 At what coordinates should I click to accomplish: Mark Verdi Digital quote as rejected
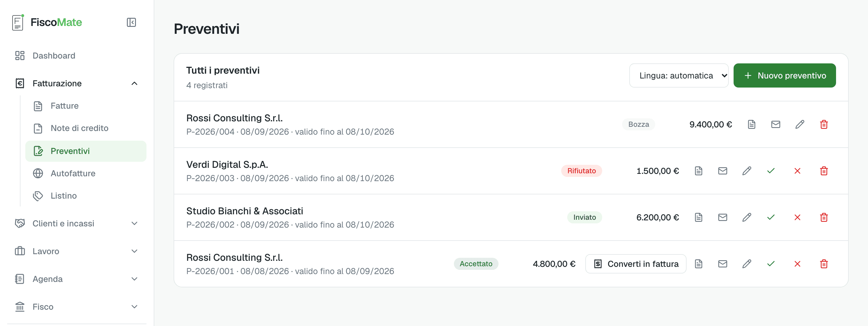[x=797, y=171]
